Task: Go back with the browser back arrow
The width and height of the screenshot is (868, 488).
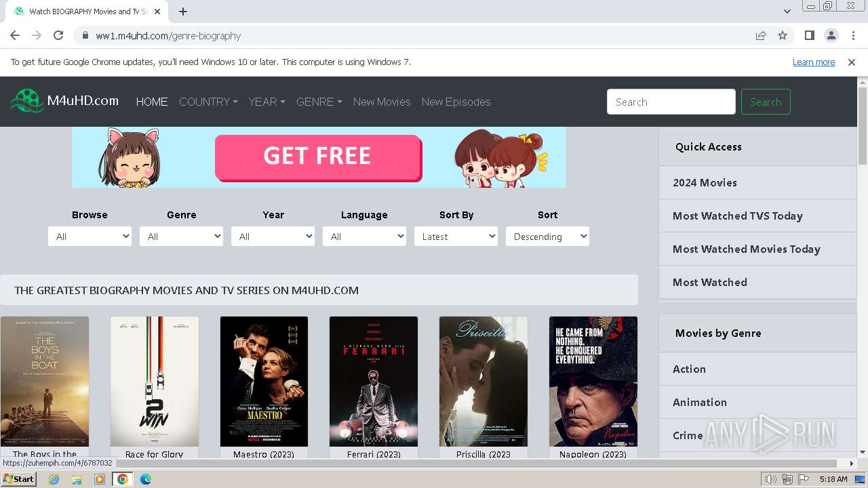Action: (15, 35)
